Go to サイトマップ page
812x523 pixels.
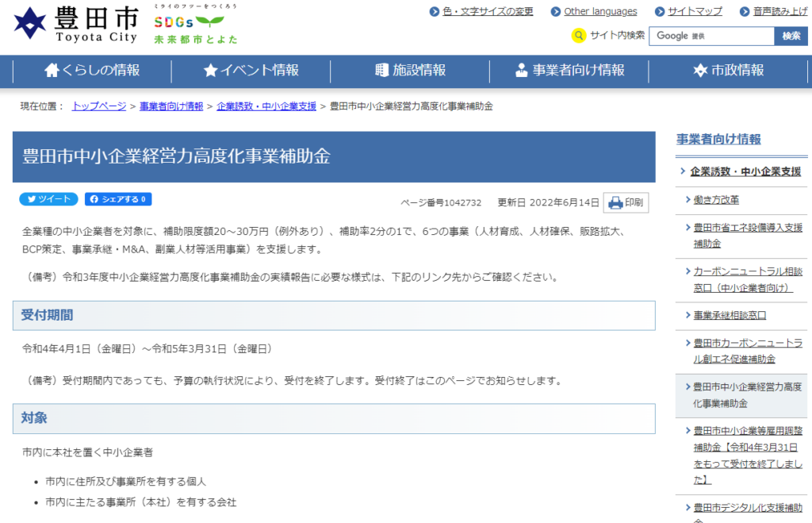[x=695, y=11]
